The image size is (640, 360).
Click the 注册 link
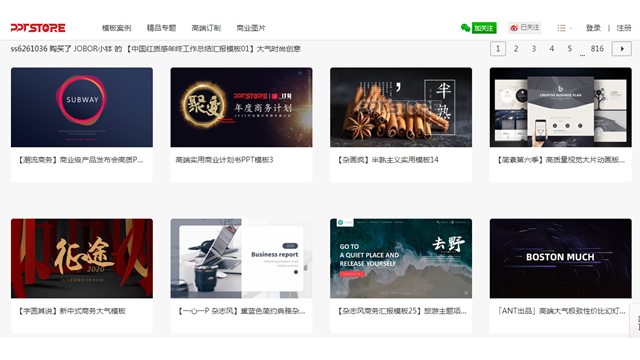coord(624,28)
